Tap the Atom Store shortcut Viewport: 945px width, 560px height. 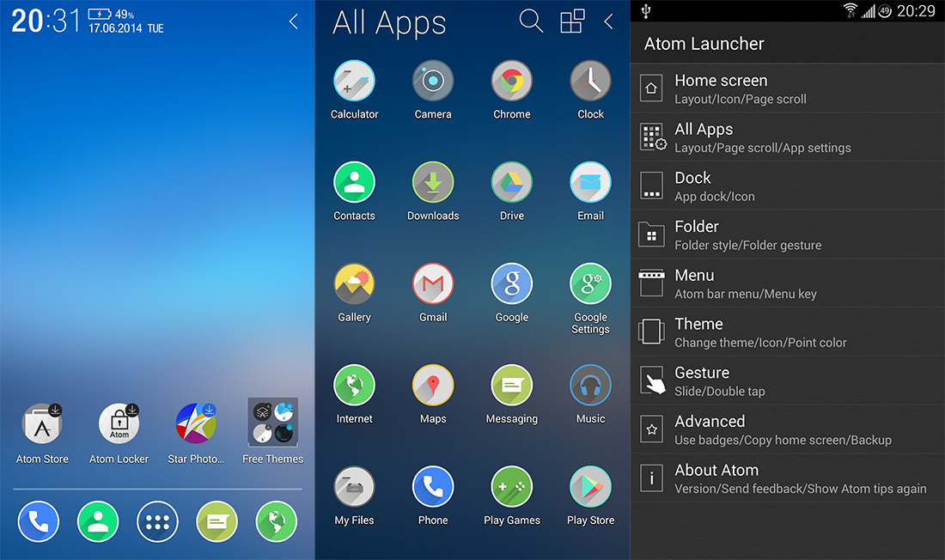tap(42, 424)
